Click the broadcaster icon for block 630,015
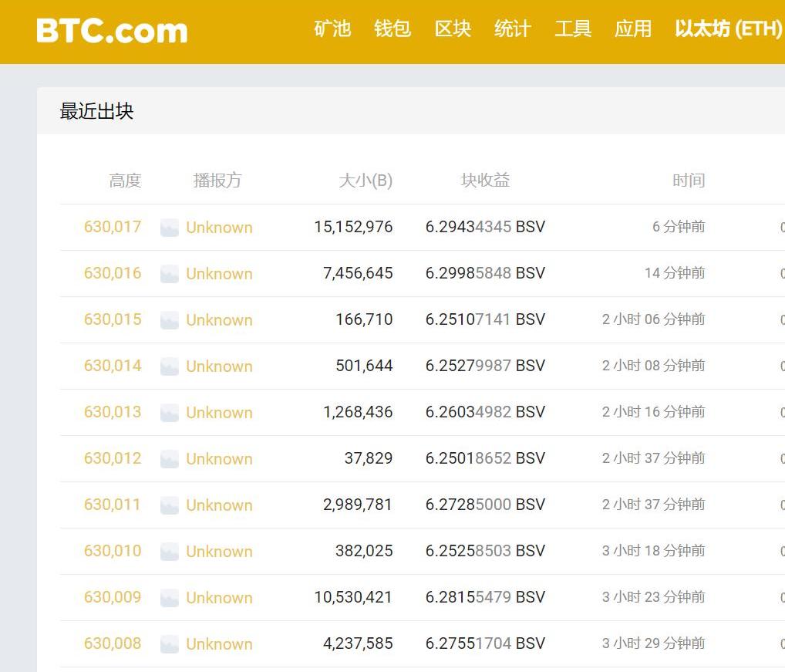Image resolution: width=785 pixels, height=672 pixels. coord(170,320)
